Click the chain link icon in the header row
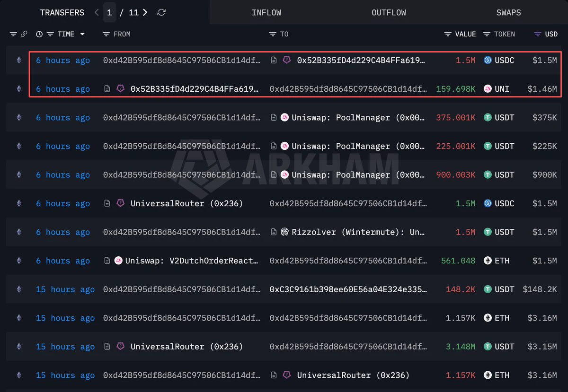The width and height of the screenshot is (568, 392). click(x=24, y=34)
